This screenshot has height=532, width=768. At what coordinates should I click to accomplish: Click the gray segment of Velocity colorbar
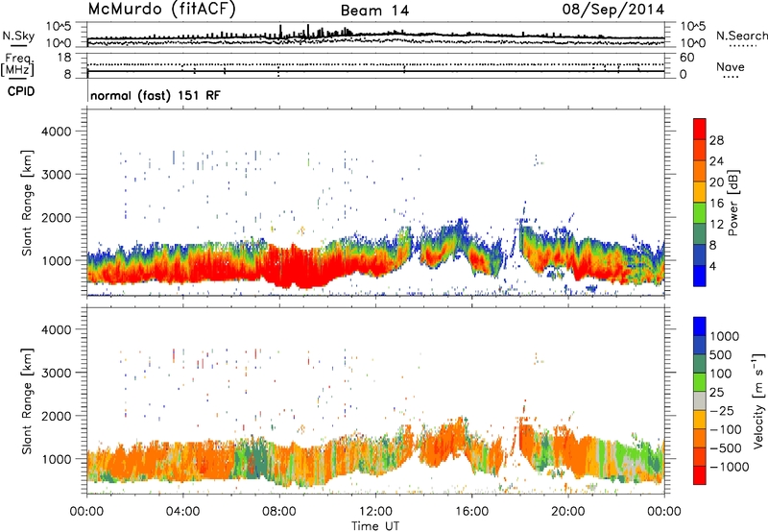(700, 400)
